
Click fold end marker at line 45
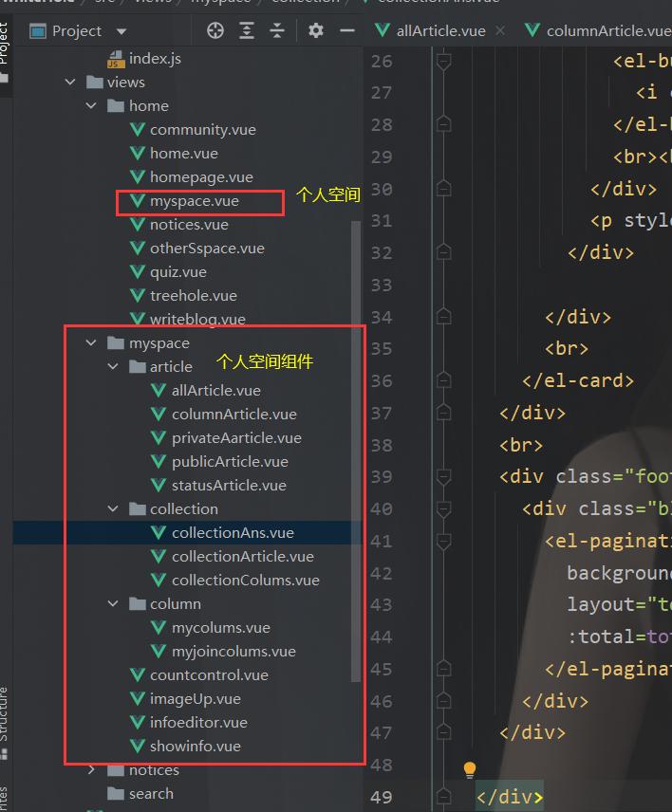tap(443, 669)
